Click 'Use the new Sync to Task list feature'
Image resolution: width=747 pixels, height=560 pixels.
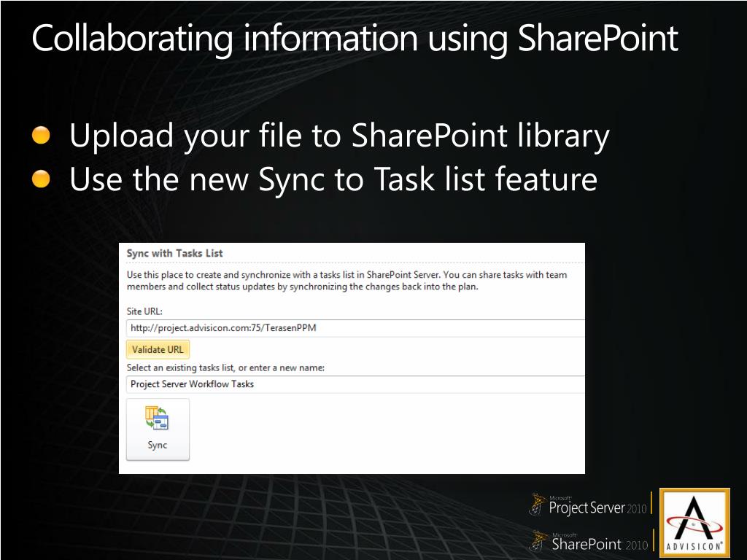click(x=333, y=179)
